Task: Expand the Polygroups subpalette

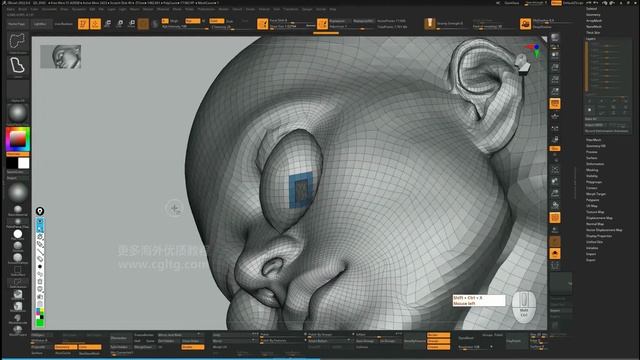Action: (x=593, y=182)
